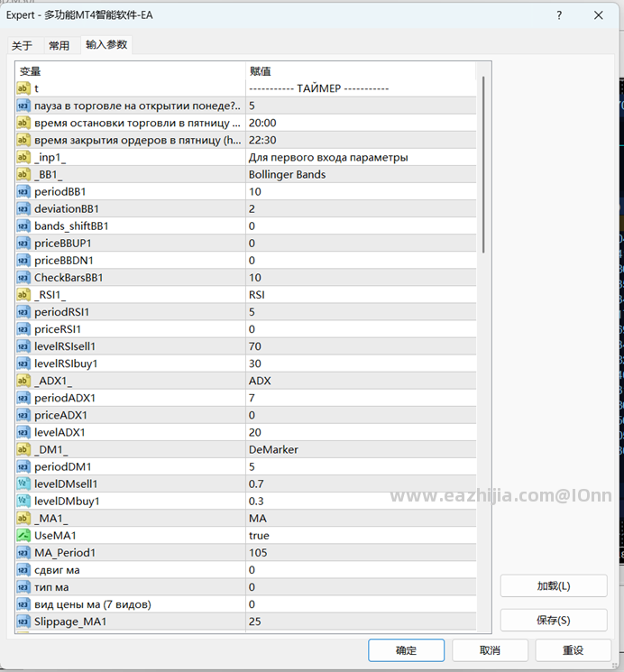Select the priceADX1 variable name
Image resolution: width=624 pixels, height=672 pixels.
tap(60, 415)
